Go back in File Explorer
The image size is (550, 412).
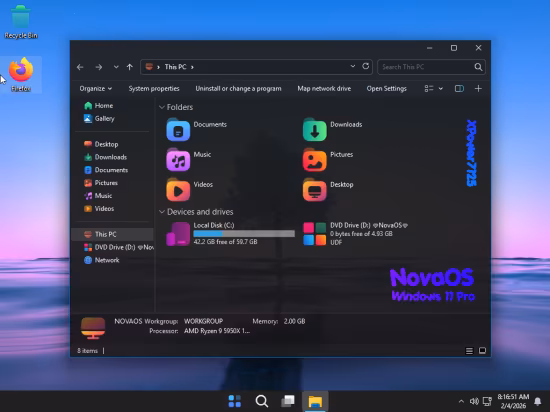tap(80, 67)
